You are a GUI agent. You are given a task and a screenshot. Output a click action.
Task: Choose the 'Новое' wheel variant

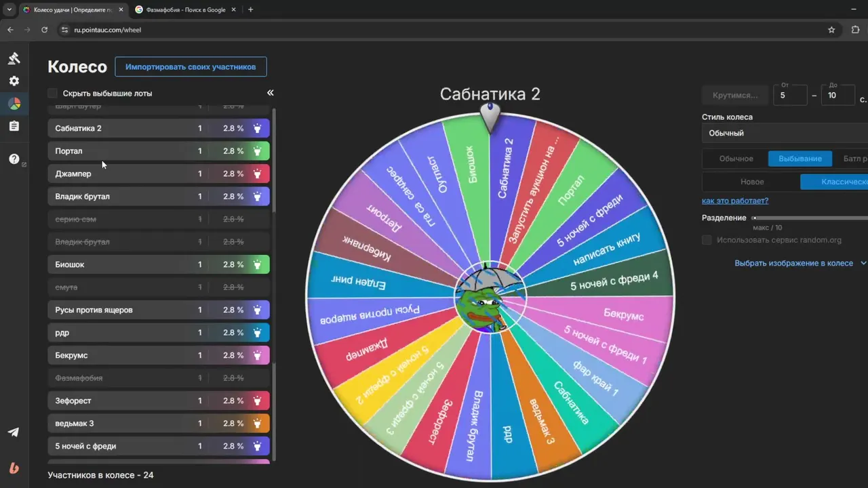pos(752,182)
